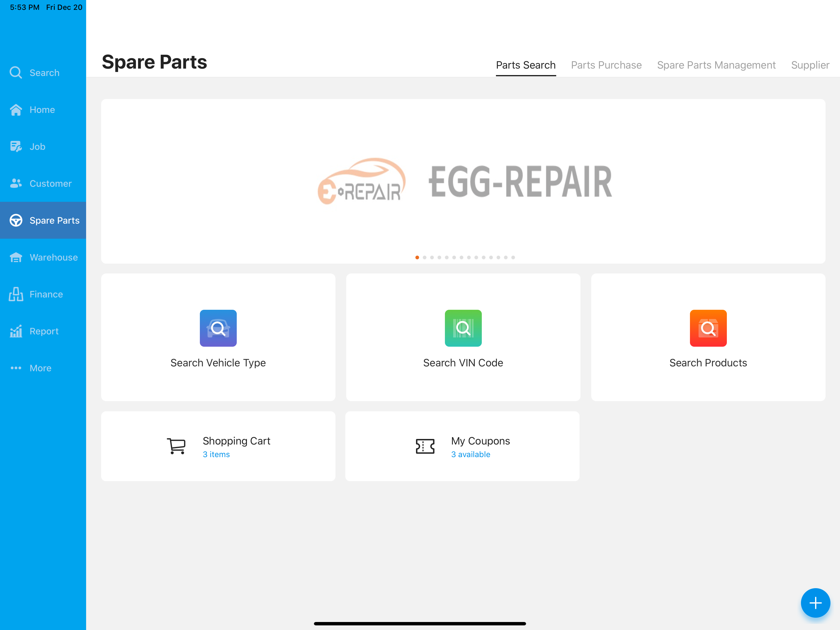Open the Supplier tab
Image resolution: width=840 pixels, height=630 pixels.
(810, 65)
